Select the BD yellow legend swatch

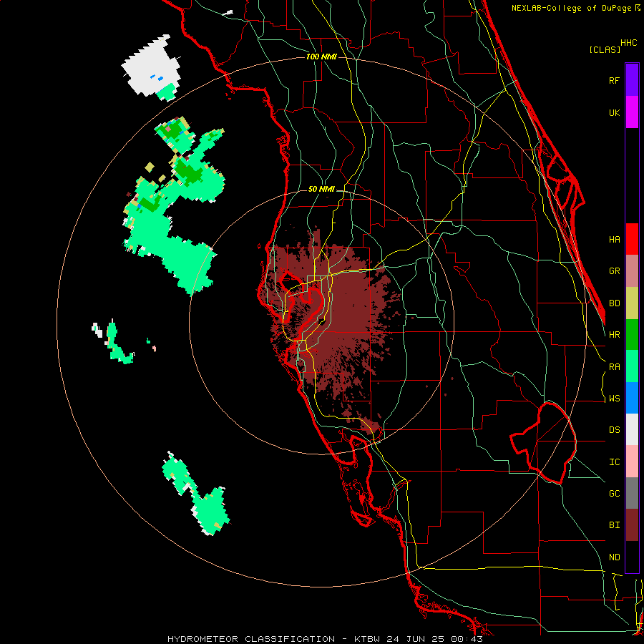pyautogui.click(x=632, y=303)
